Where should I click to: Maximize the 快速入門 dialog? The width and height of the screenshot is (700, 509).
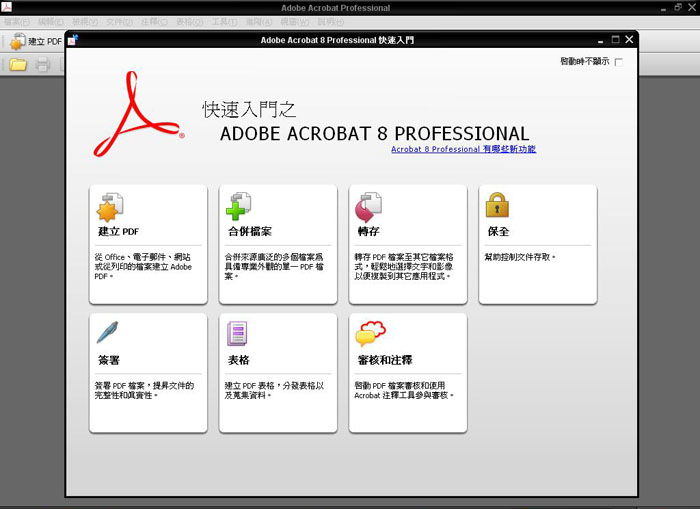615,39
